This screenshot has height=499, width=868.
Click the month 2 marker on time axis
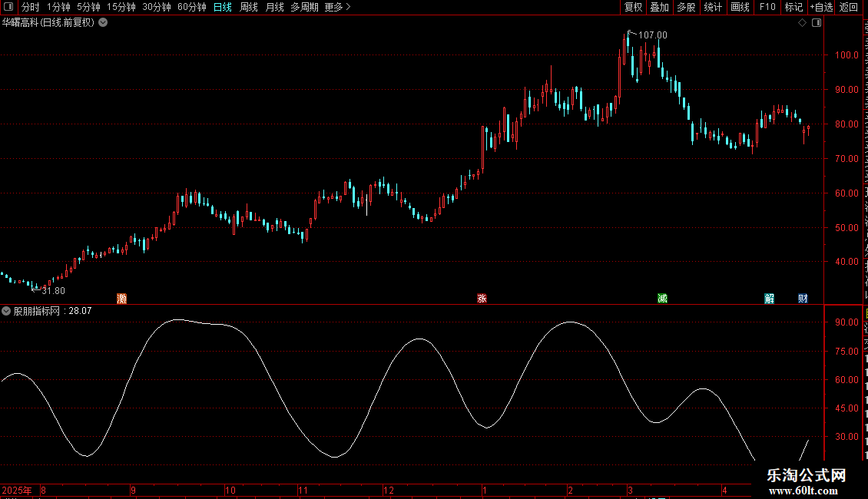(570, 490)
